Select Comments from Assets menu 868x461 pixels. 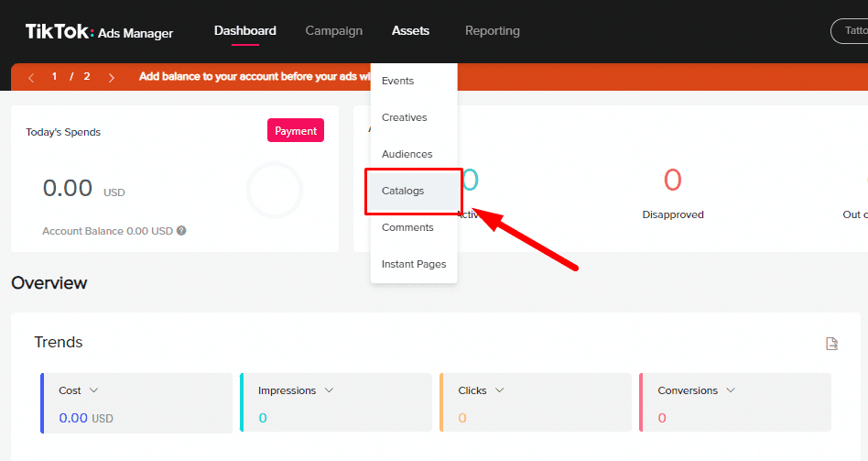point(407,227)
